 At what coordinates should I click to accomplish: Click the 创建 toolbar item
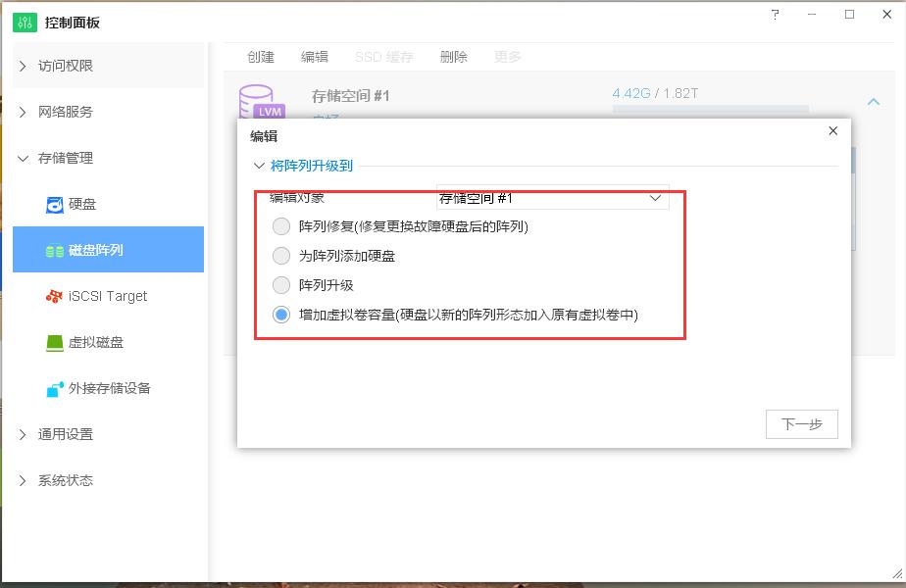coord(261,57)
